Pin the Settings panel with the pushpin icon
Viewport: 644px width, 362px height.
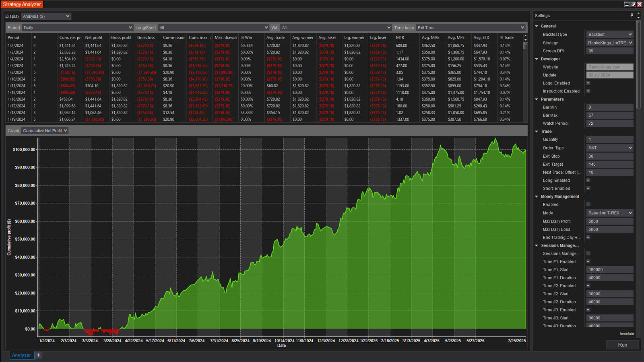coord(632,15)
